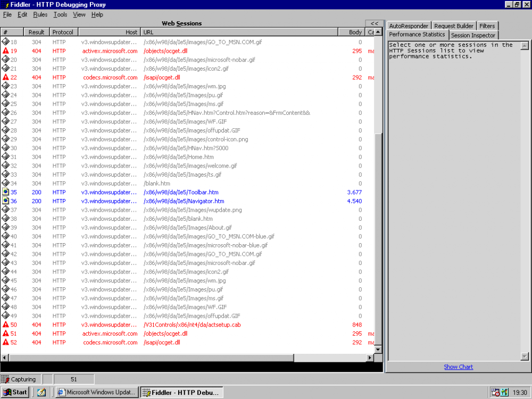The width and height of the screenshot is (532, 399).
Task: Click the quick launch icon beside Start
Action: click(x=41, y=392)
